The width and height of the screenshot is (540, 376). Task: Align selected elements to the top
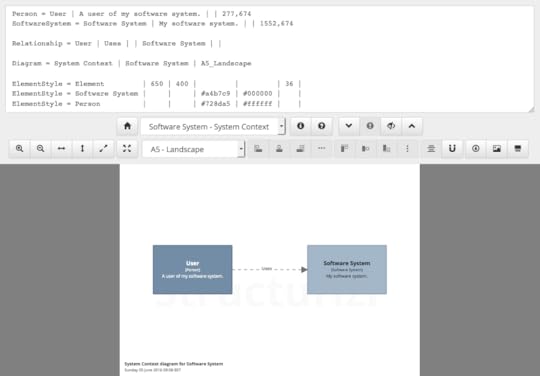click(x=345, y=149)
